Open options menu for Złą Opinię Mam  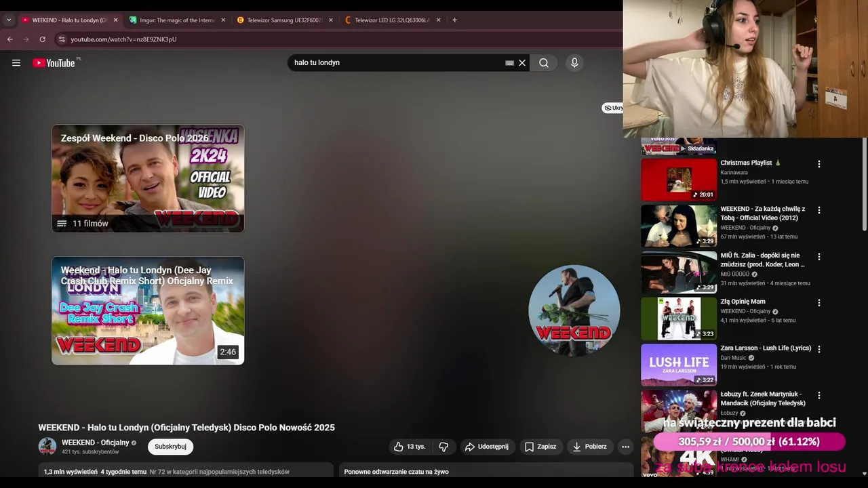818,303
